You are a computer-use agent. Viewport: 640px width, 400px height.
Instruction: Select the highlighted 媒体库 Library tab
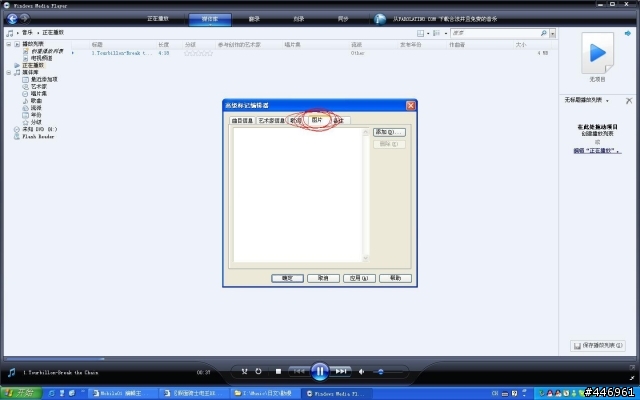(210, 19)
